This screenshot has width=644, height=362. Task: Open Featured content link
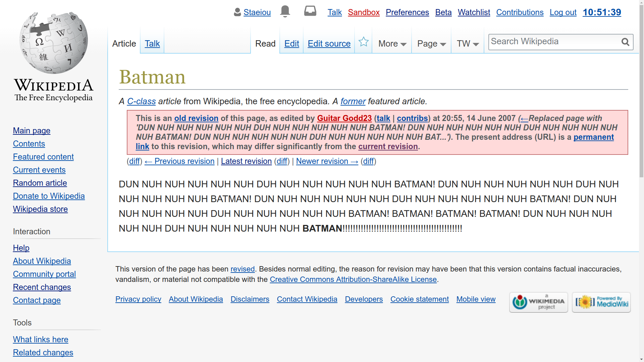[43, 157]
